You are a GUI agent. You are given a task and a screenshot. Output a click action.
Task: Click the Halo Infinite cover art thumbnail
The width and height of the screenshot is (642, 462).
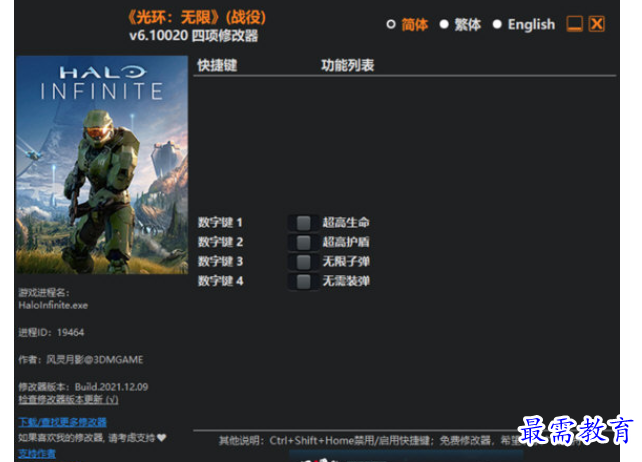pos(102,165)
